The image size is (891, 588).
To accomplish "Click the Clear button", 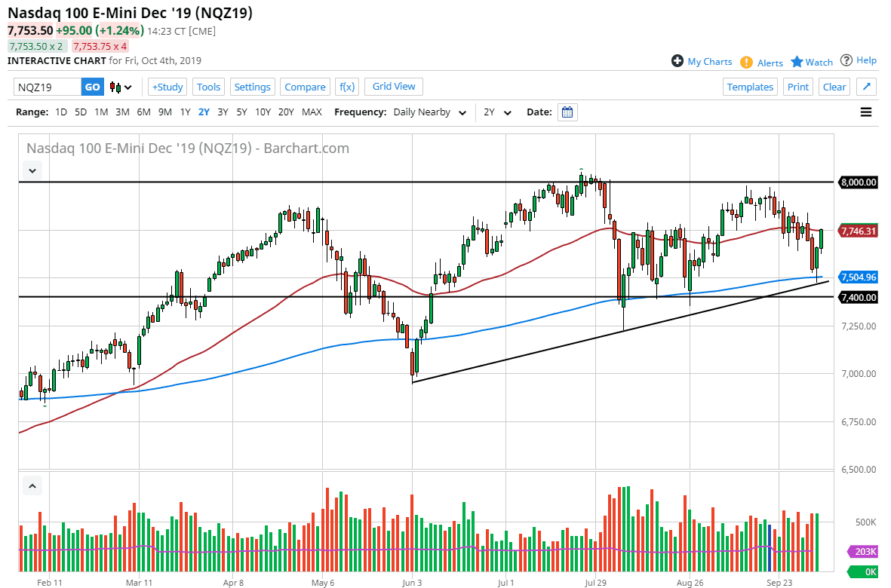I will click(834, 87).
